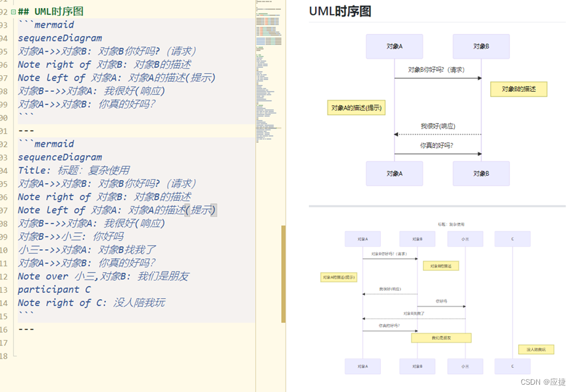The image size is (576, 392).
Task: Click the bottom '小三' participant box
Action: click(465, 366)
